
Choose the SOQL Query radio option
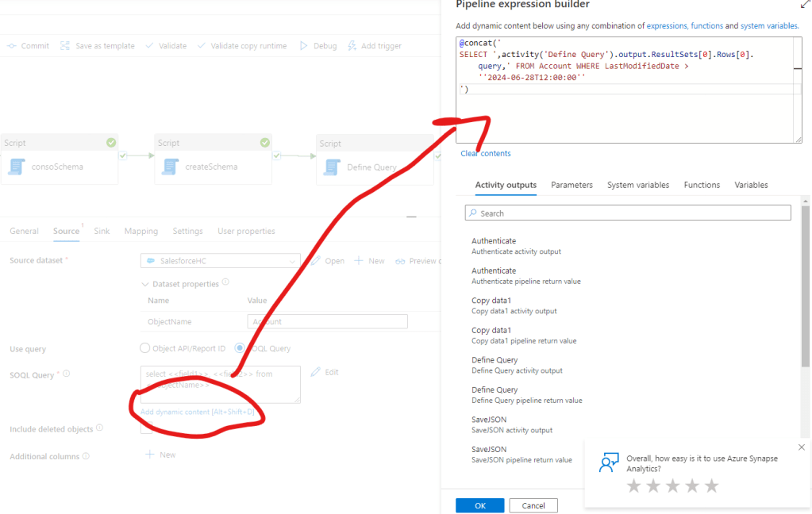(x=240, y=348)
